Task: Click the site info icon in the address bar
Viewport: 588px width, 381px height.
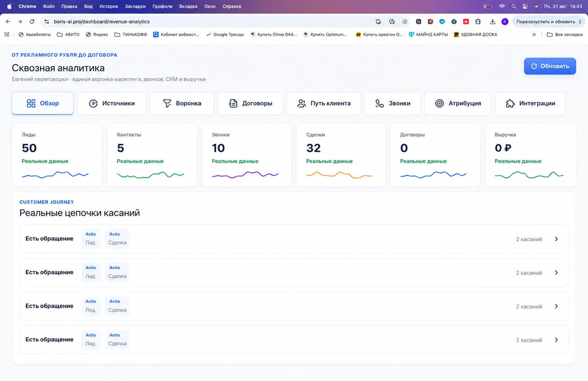Action: [x=47, y=21]
